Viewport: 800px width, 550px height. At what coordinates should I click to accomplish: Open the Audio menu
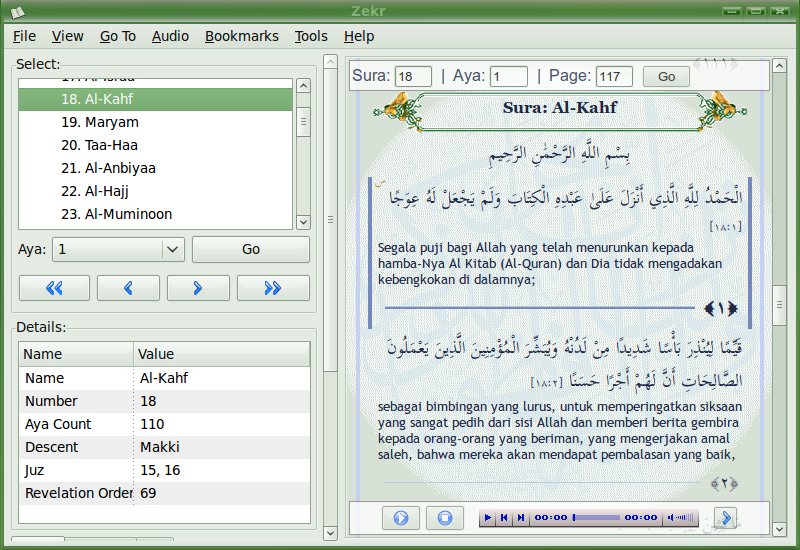(x=170, y=36)
